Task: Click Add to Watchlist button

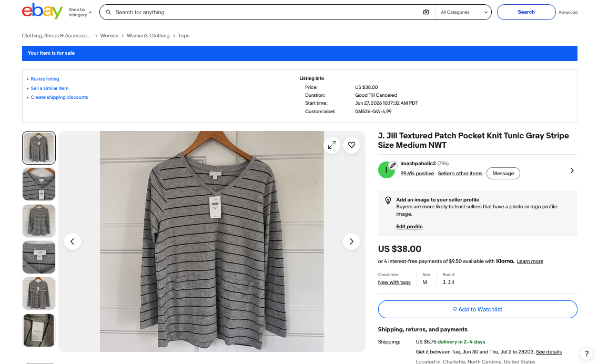Action: [x=478, y=309]
